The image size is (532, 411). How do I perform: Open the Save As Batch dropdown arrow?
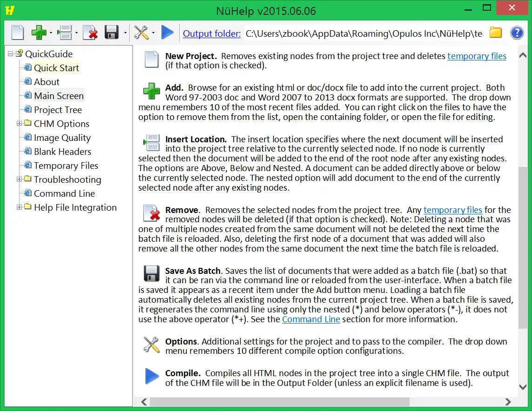click(x=125, y=33)
